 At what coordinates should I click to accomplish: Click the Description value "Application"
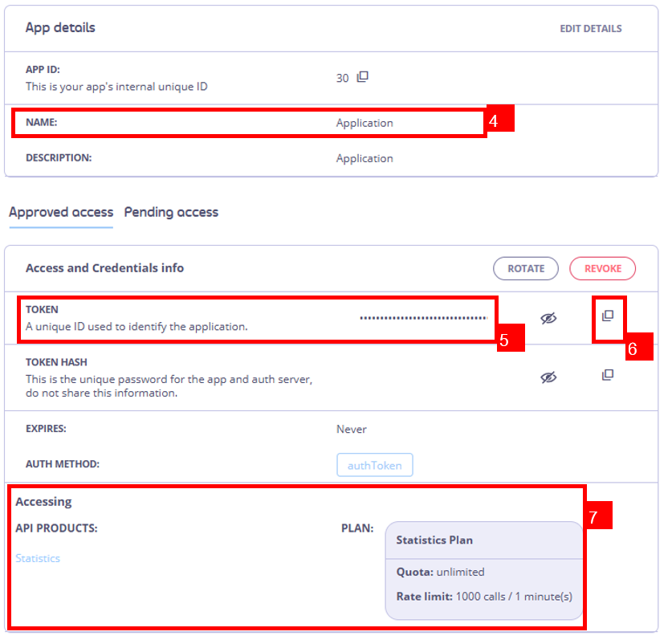(365, 158)
